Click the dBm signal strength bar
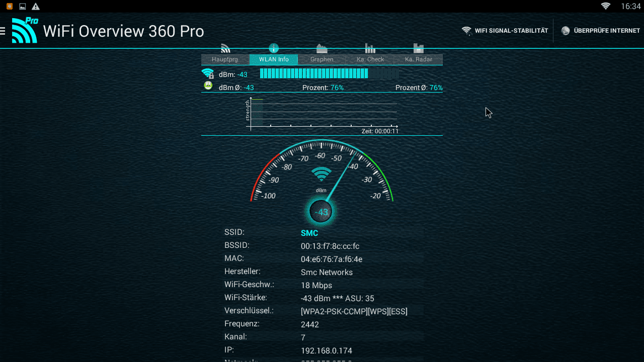 pyautogui.click(x=330, y=74)
